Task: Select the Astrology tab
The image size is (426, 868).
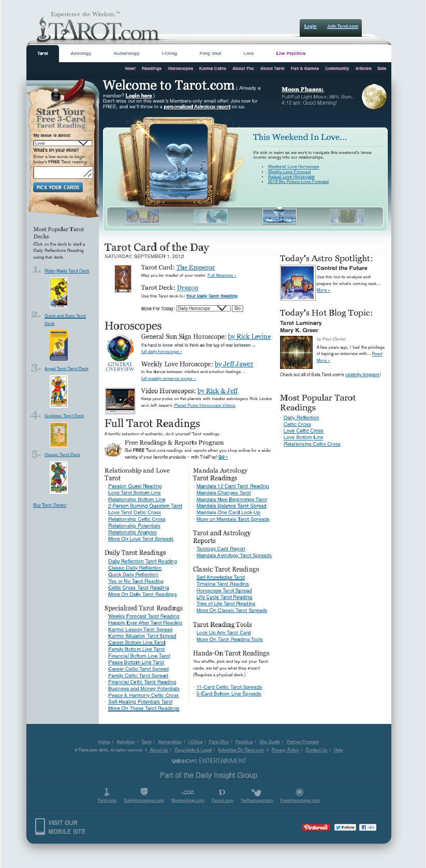Action: tap(81, 53)
